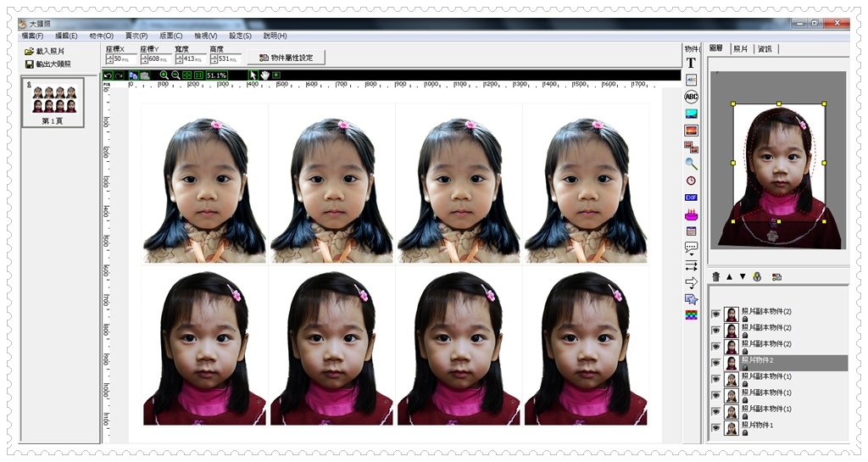The image size is (868, 462).
Task: Move layer down with the down triangle
Action: [743, 276]
